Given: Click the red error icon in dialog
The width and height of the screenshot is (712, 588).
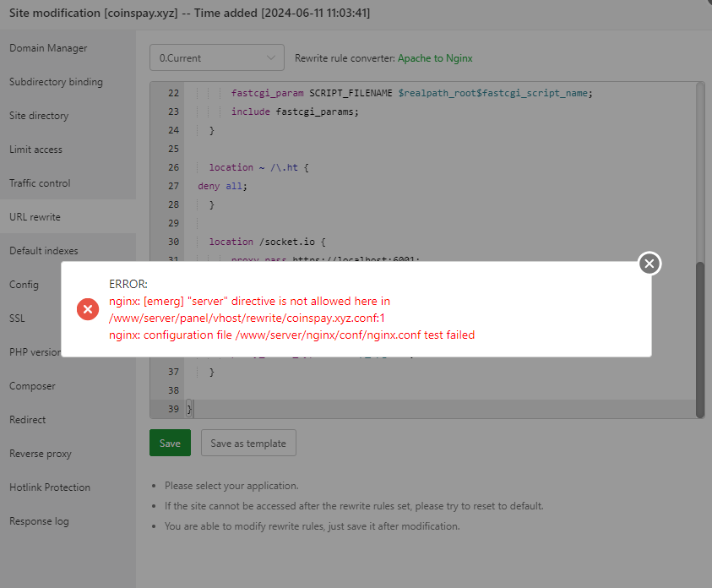Looking at the screenshot, I should (88, 309).
